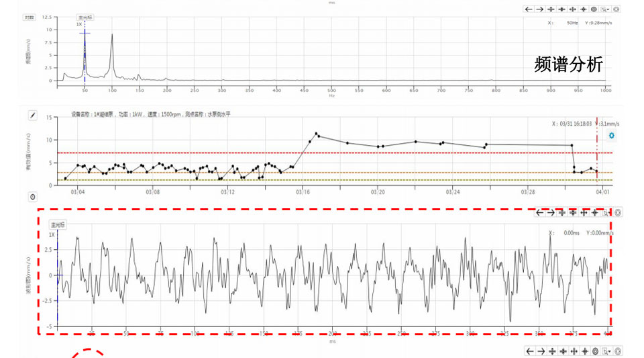The image size is (644, 358).
Task: Click the red cursor line on trend chart
Action: 597,154
